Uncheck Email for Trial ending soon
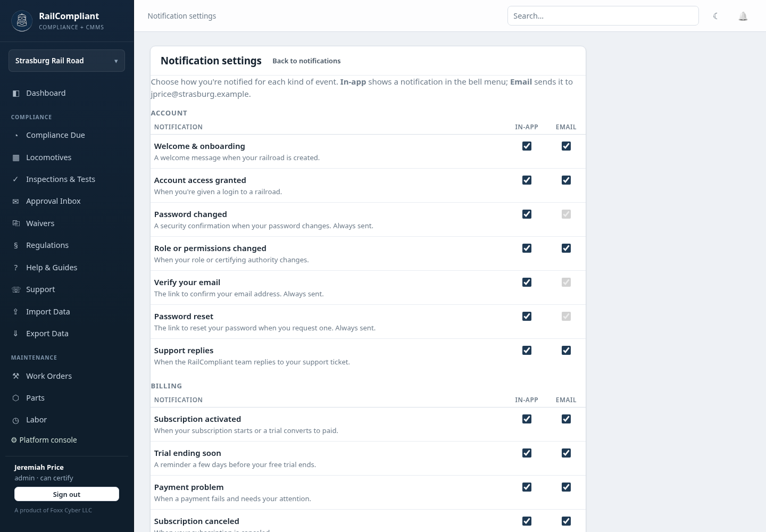This screenshot has height=532, width=766. pos(566,453)
